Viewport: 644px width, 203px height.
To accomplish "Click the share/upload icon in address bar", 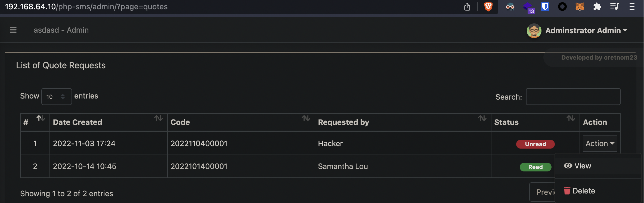I will pyautogui.click(x=467, y=7).
